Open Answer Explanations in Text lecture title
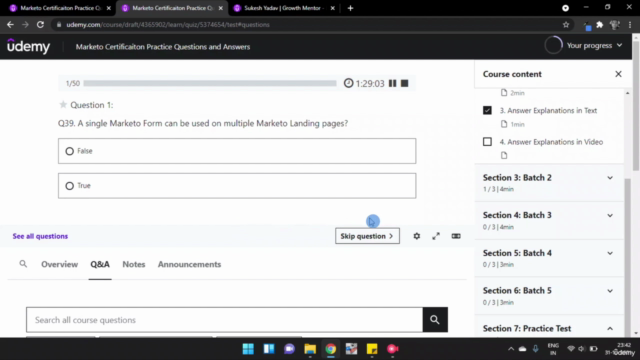Image resolution: width=640 pixels, height=360 pixels. [548, 110]
